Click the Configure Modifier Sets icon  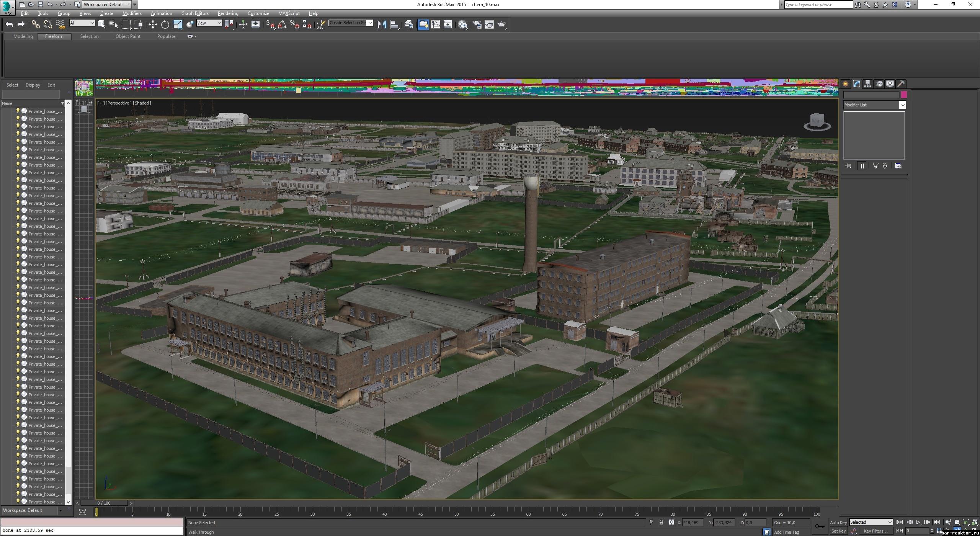tap(898, 166)
